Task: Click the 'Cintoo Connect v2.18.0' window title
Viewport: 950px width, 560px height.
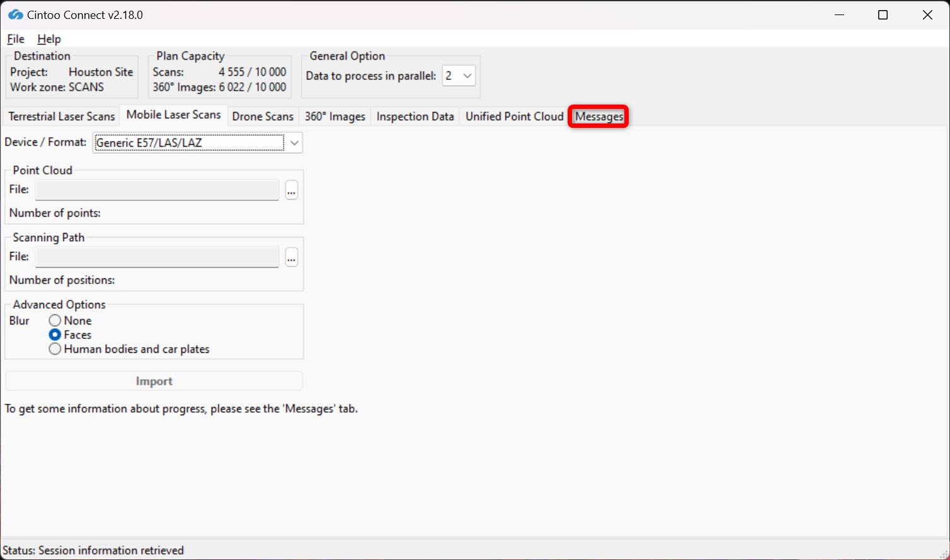Action: (x=85, y=15)
